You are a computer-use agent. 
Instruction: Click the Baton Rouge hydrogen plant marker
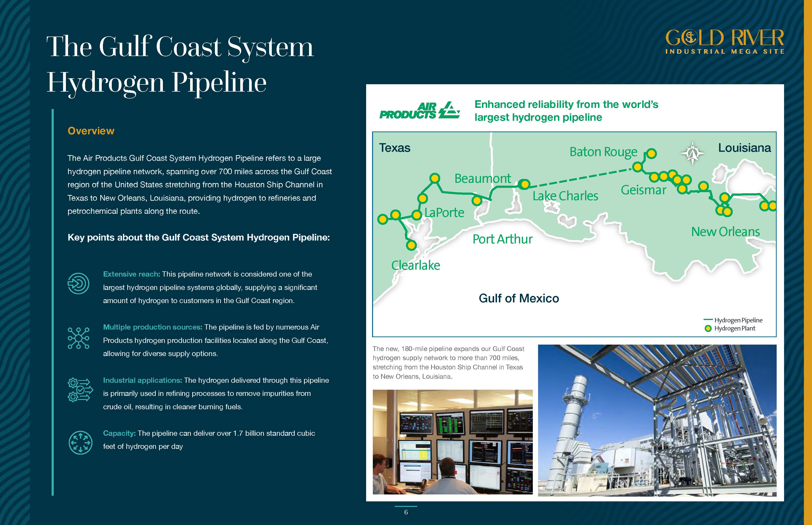click(x=651, y=154)
